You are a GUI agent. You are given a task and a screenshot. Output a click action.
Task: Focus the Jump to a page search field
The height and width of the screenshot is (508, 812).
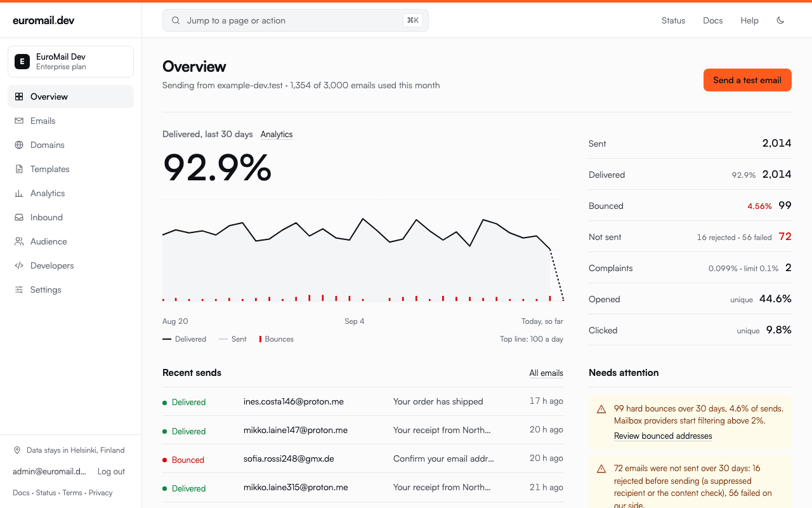pyautogui.click(x=296, y=20)
